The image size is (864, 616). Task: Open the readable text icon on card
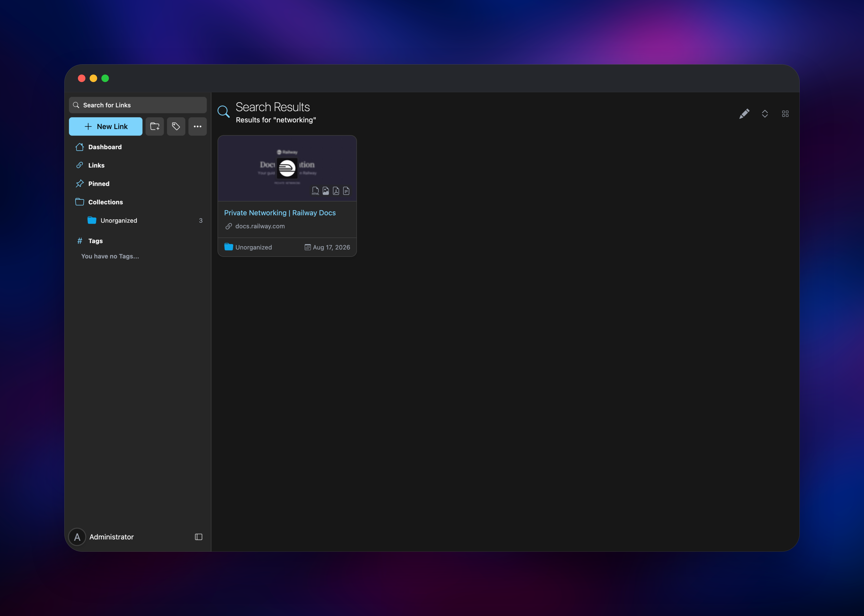click(x=346, y=191)
